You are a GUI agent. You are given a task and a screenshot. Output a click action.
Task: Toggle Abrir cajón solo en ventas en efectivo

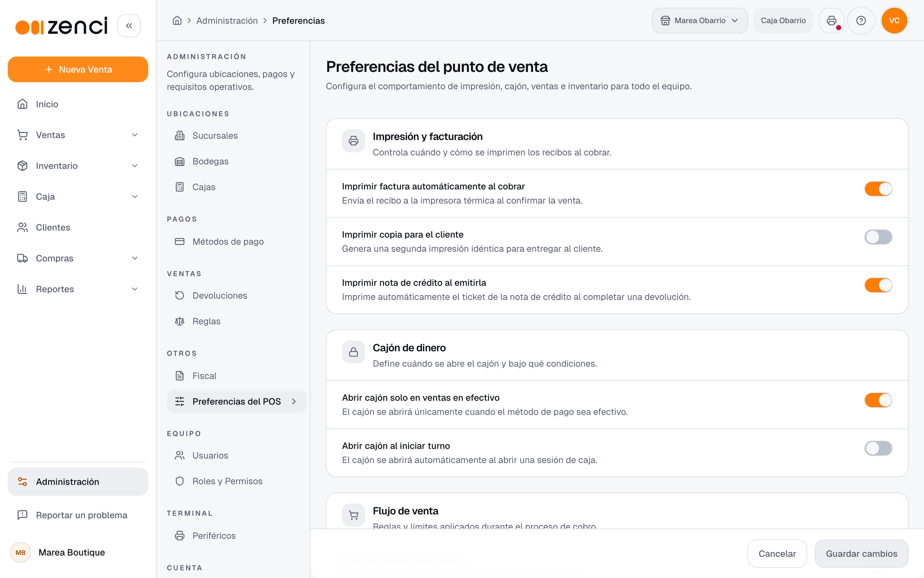(x=878, y=400)
